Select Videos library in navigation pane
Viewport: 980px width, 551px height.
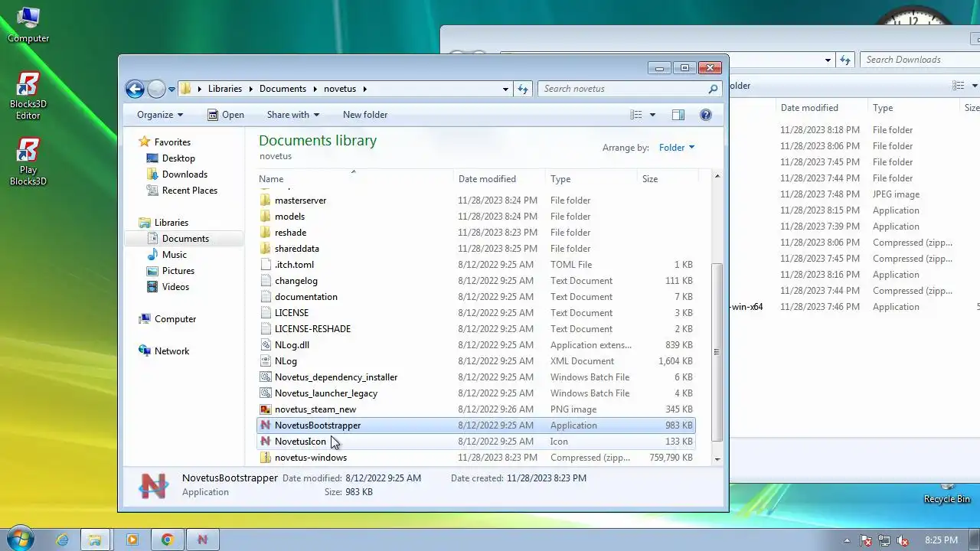175,287
